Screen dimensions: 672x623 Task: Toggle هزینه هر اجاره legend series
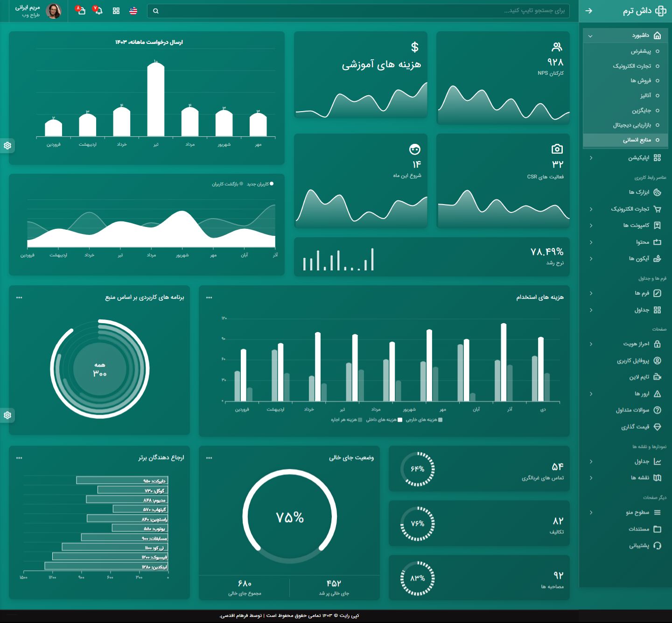pos(346,420)
